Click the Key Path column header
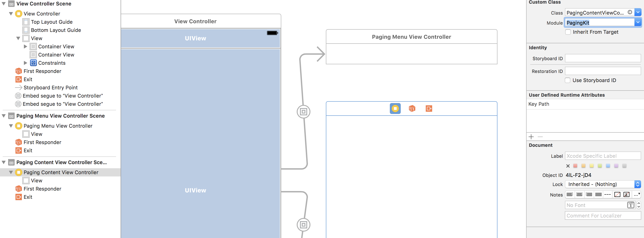Screen dimensions: 644x238 point(539,104)
